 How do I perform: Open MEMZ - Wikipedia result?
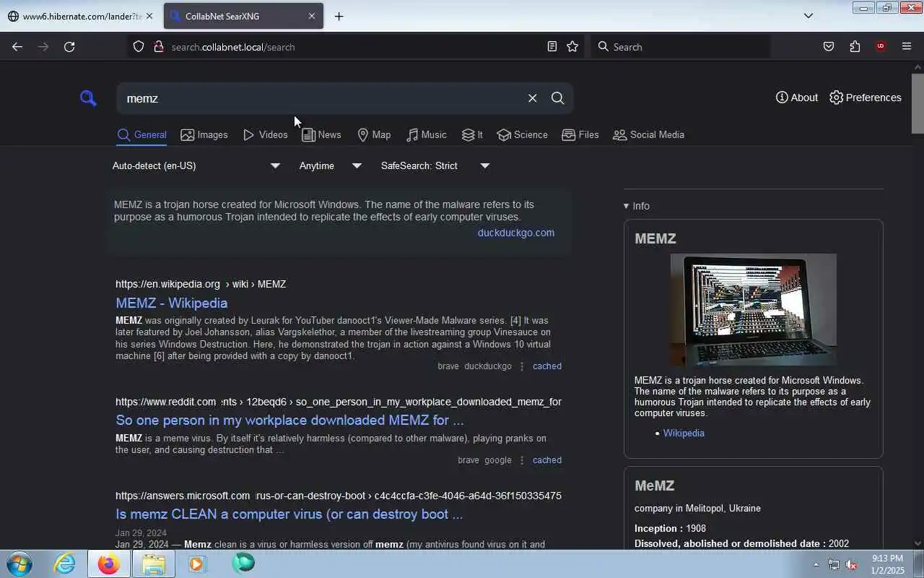pos(172,303)
